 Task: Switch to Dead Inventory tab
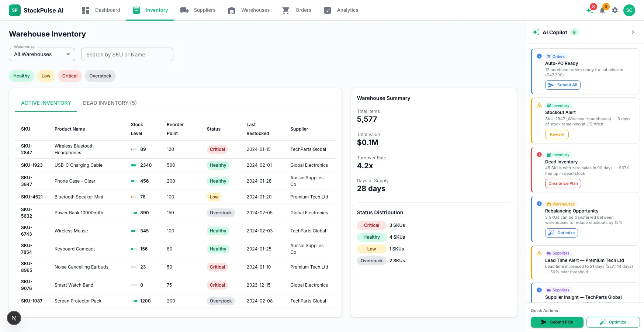[110, 103]
